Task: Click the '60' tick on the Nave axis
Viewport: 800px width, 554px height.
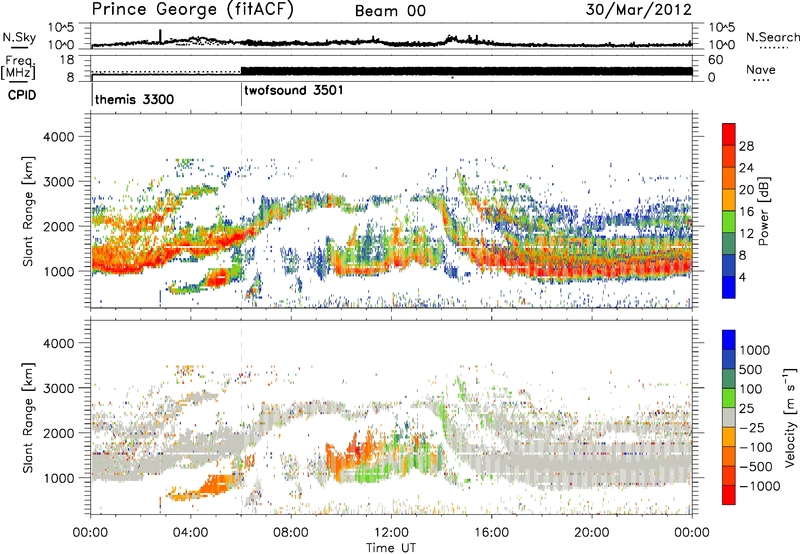Action: click(x=716, y=60)
